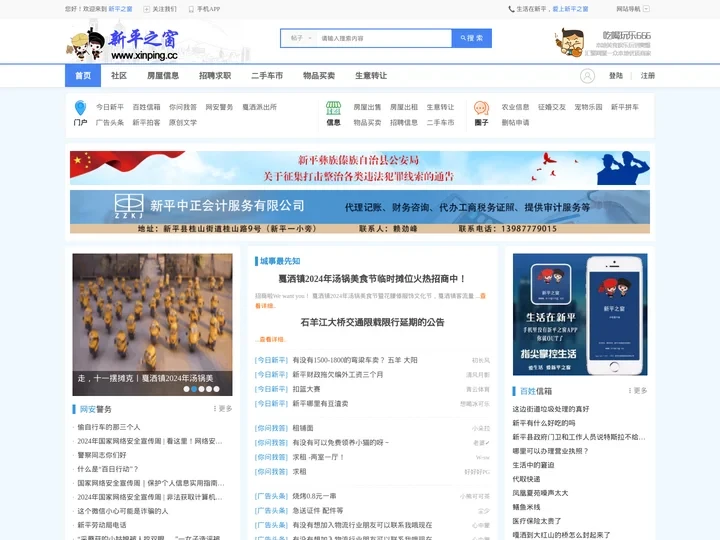Viewport: 720px width, 540px height.
Task: Click the 生活在新平 app promo image
Action: tap(580, 315)
